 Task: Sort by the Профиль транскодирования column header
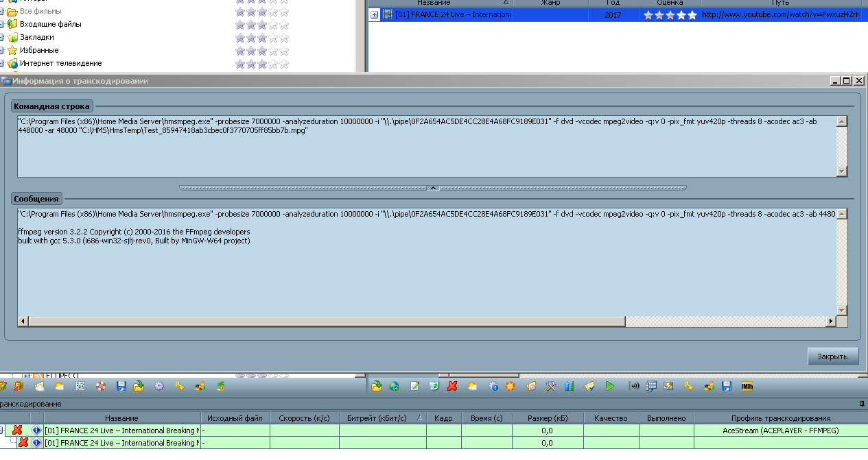click(781, 418)
